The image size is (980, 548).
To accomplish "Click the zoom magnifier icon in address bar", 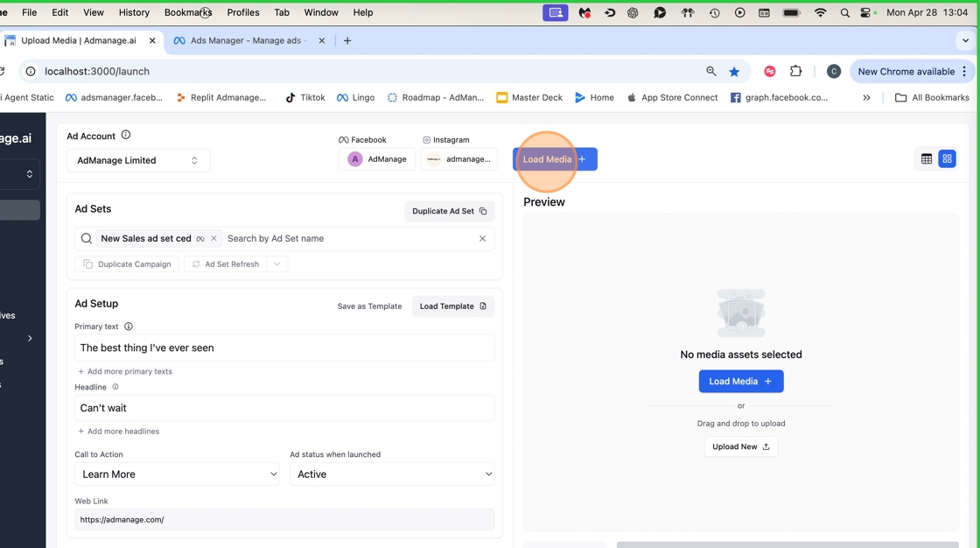I will point(711,71).
